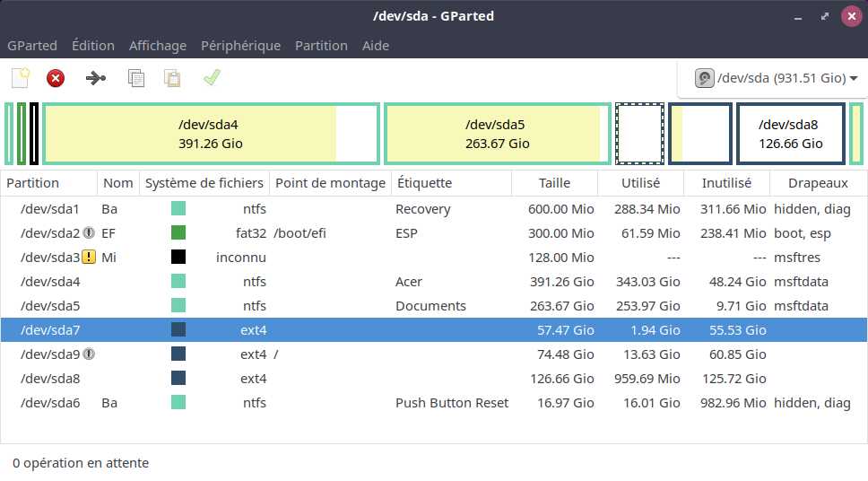Screen dimensions: 868x481
Task: Click the Paste partition toolbar icon
Action: [172, 78]
